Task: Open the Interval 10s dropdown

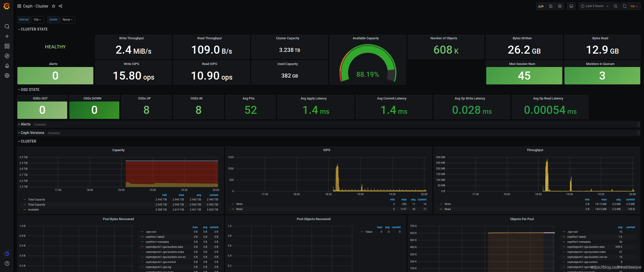Action: point(37,20)
